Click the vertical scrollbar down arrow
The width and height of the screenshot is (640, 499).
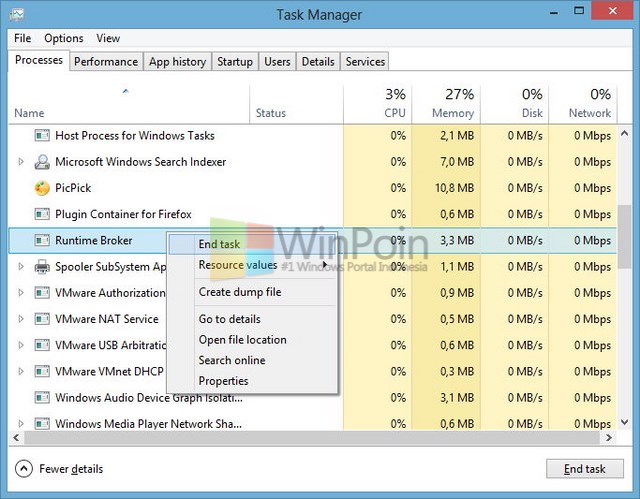tap(624, 422)
